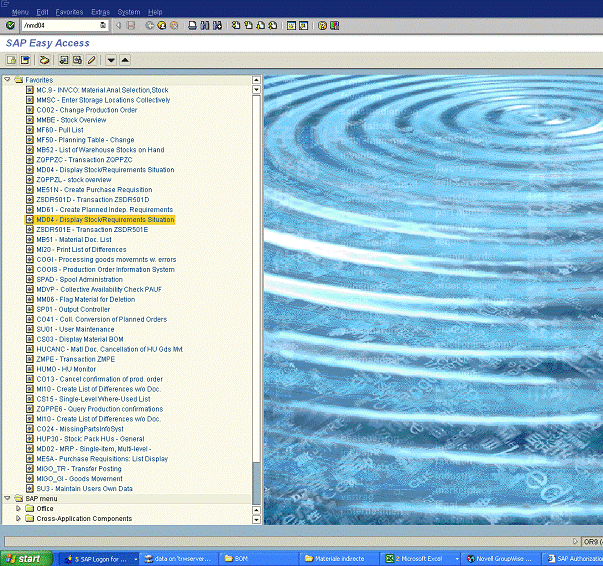Click the Windows Start button
This screenshot has height=566, width=603.
coord(22,558)
